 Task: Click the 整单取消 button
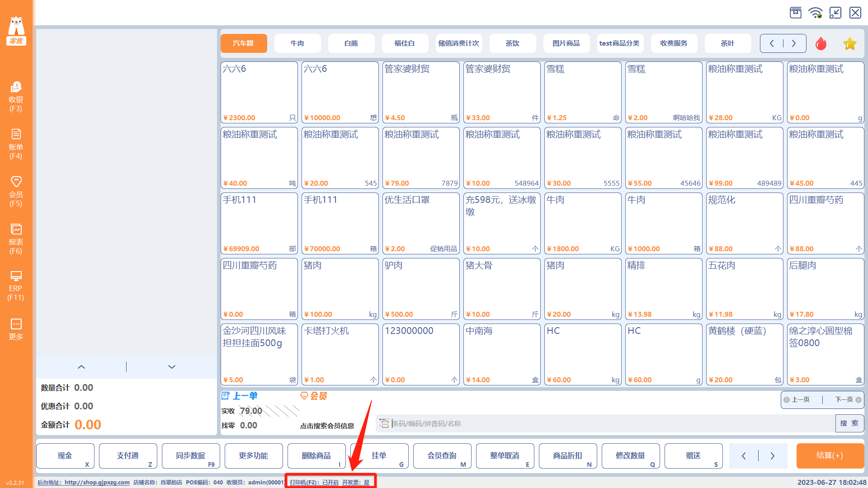click(505, 456)
